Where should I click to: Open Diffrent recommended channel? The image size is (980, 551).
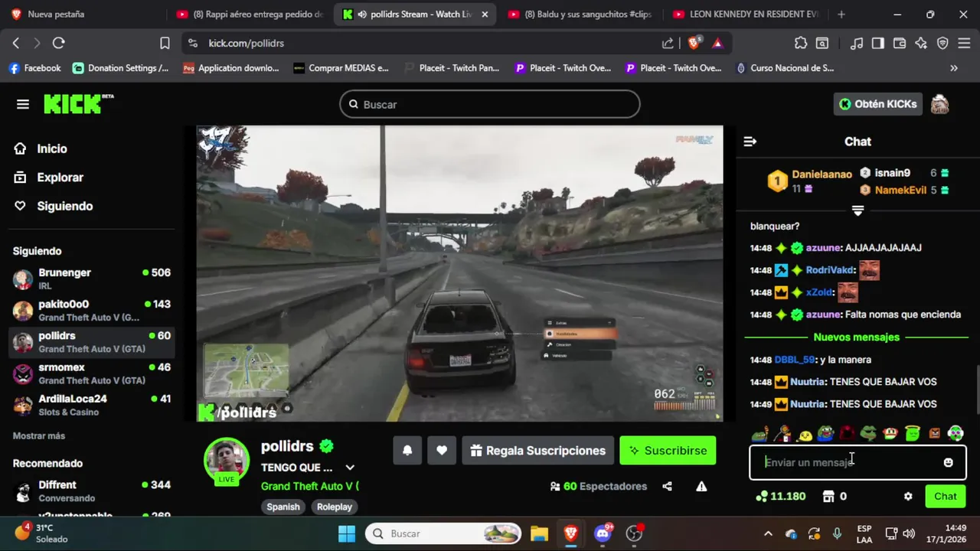pos(92,491)
